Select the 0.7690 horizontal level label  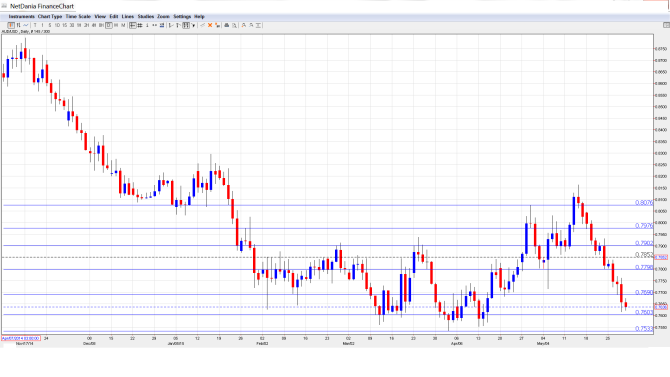click(x=644, y=292)
